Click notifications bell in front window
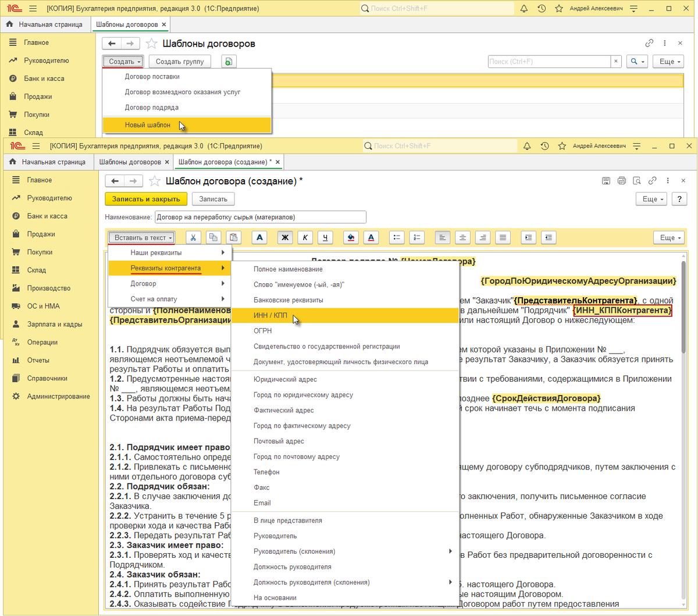The height and width of the screenshot is (616, 698). [x=526, y=146]
